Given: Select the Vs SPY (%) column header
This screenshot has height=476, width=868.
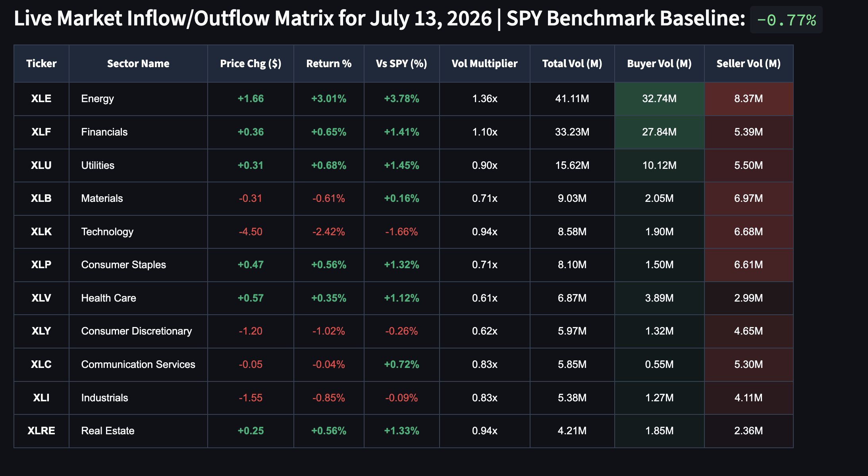Looking at the screenshot, I should pos(401,64).
